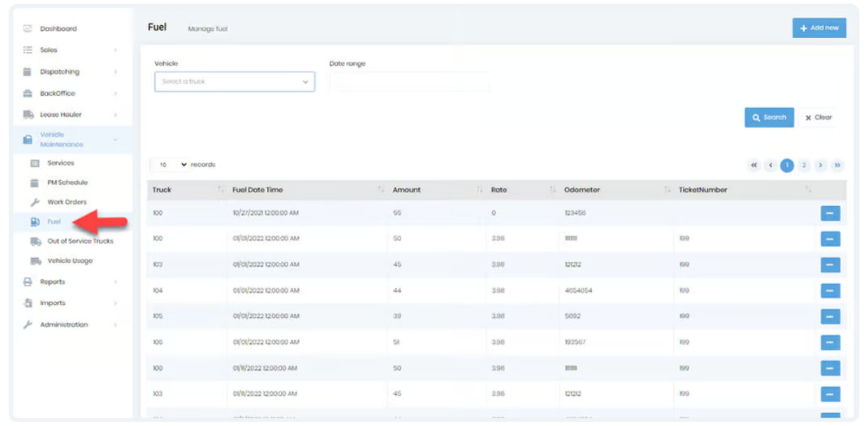This screenshot has width=868, height=426.
Task: Clear the search filters
Action: pos(818,118)
